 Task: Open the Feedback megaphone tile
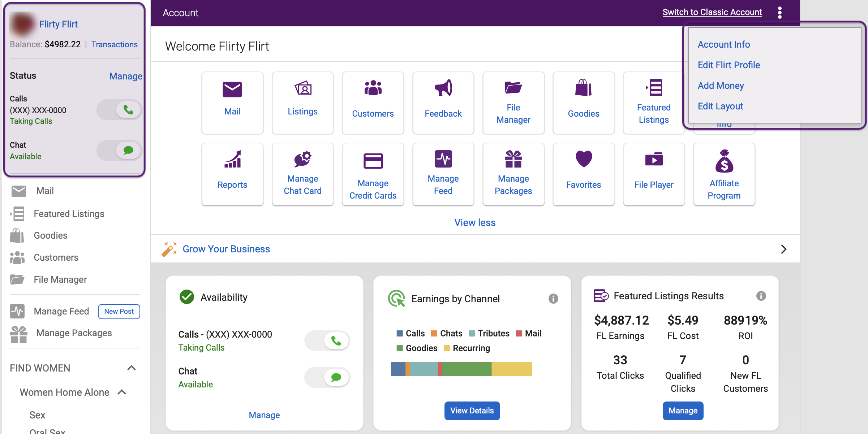(443, 103)
